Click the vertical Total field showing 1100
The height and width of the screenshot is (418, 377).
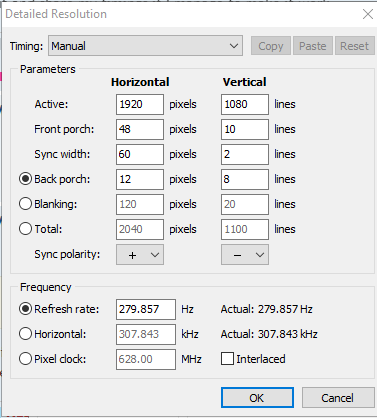click(x=245, y=229)
